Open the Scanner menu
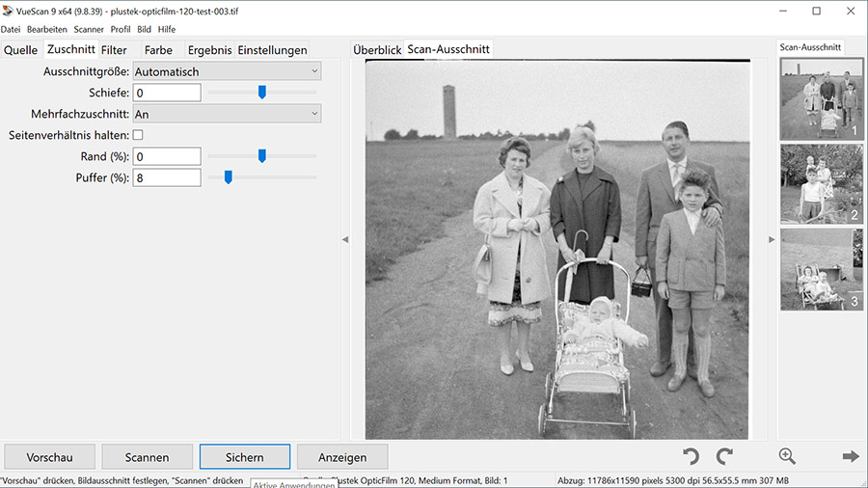Image resolution: width=868 pixels, height=488 pixels. 89,30
